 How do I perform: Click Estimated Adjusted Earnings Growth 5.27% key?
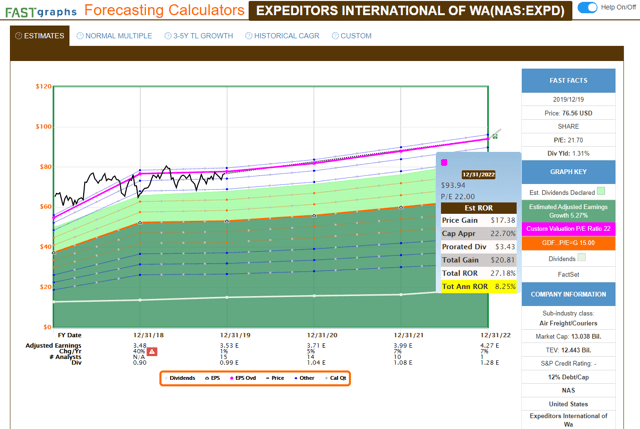568,211
